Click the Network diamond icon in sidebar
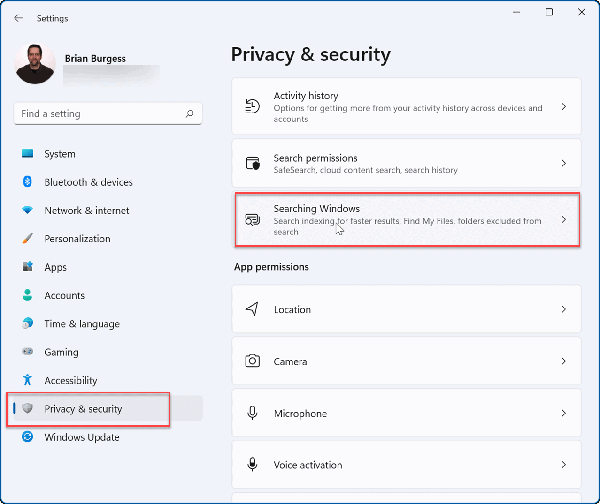The image size is (600, 504). tap(28, 210)
